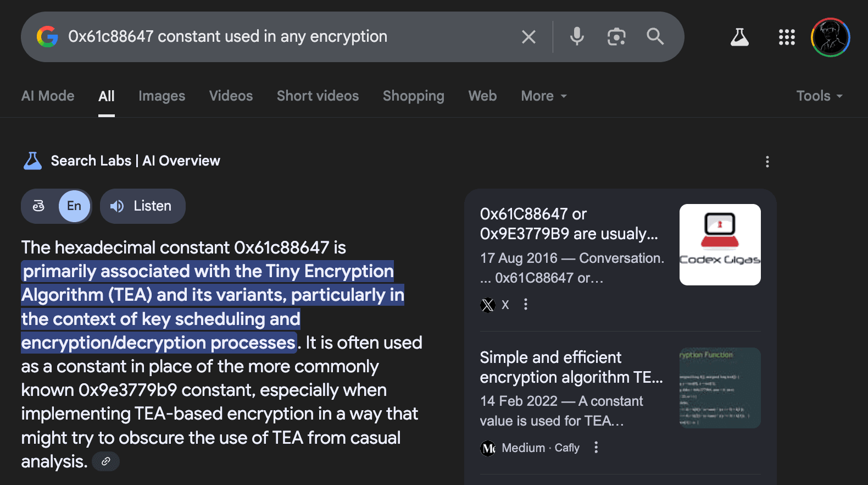Switch to Web results tab

(x=482, y=96)
